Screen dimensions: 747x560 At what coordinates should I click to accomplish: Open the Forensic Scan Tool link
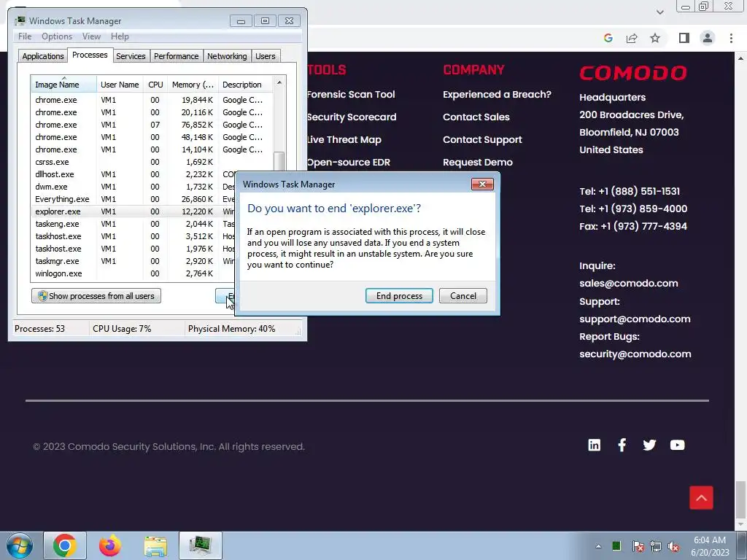(x=351, y=94)
